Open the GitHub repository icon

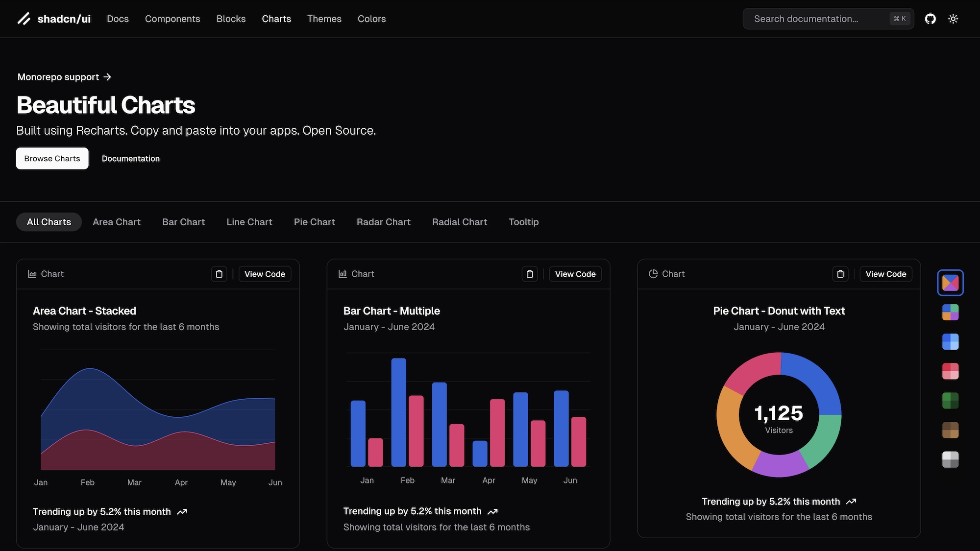[930, 19]
